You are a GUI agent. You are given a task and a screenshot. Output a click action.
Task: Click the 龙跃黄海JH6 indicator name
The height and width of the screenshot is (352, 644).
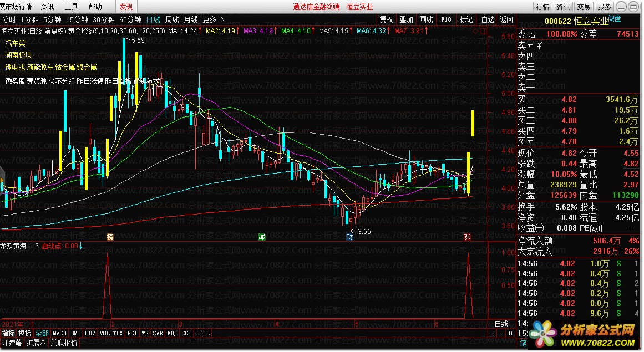coord(19,246)
